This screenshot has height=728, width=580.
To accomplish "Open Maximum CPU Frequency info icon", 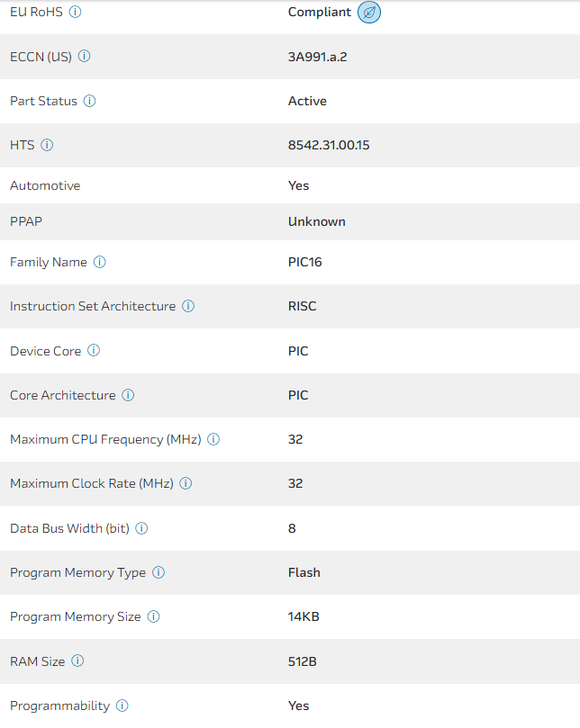I will tap(213, 439).
